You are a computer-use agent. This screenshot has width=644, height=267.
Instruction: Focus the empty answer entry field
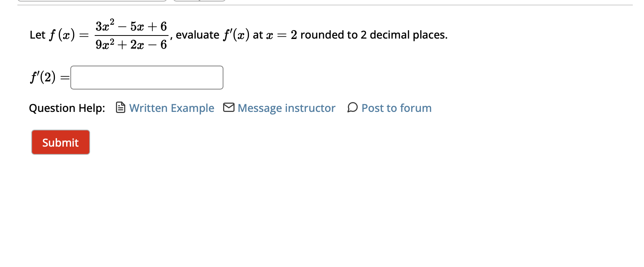pos(147,78)
